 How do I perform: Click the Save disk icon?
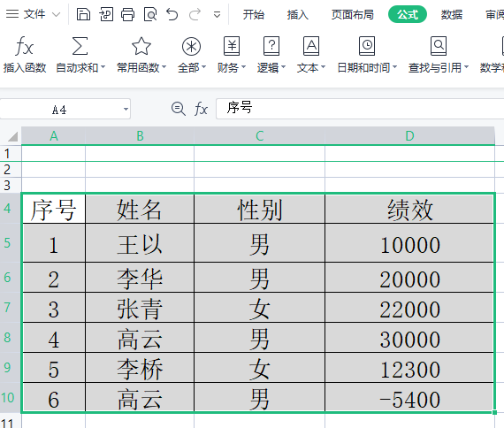tap(83, 14)
